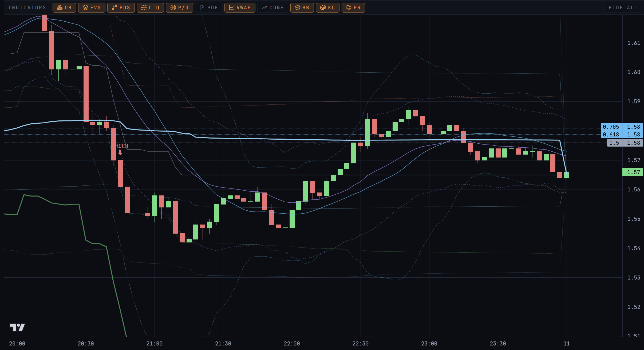Image resolution: width=644 pixels, height=350 pixels.
Task: Toggle the LIQ liquidity indicator
Action: click(x=150, y=8)
